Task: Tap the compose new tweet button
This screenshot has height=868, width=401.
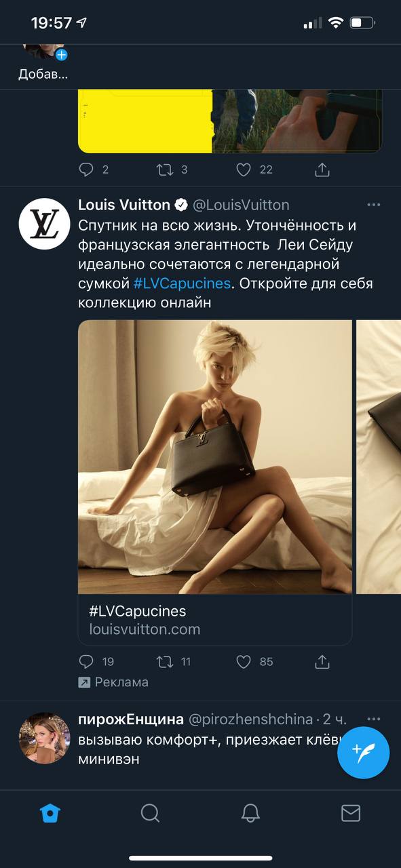Action: tap(363, 752)
